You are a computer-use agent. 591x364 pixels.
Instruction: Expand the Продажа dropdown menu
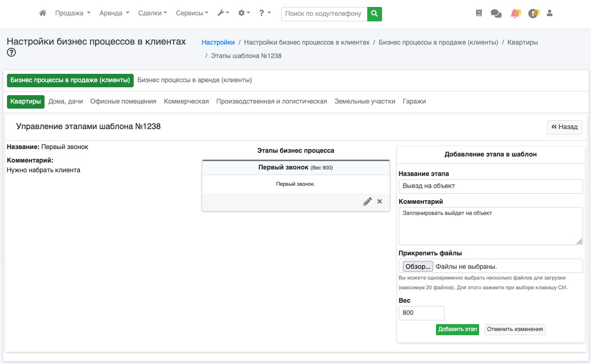coord(72,13)
